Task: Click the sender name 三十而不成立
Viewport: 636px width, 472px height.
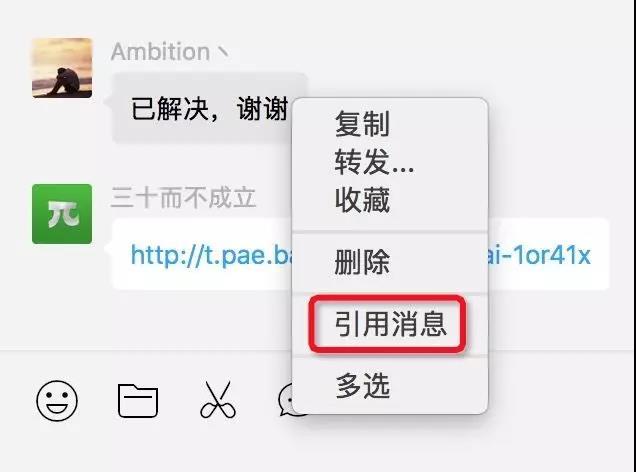Action: pyautogui.click(x=183, y=198)
